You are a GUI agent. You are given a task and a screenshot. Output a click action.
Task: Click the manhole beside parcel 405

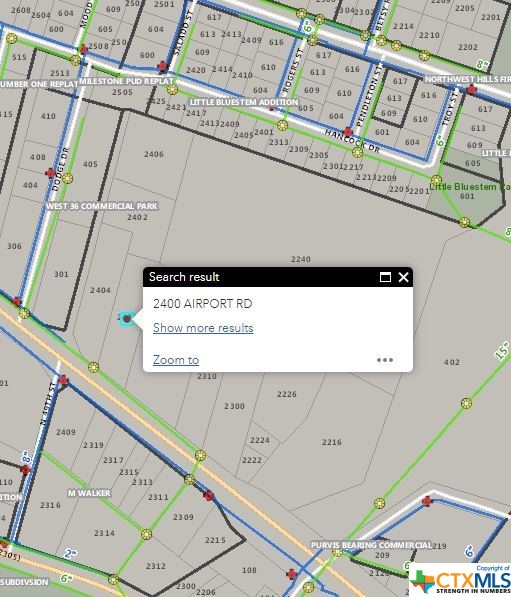coord(68,178)
